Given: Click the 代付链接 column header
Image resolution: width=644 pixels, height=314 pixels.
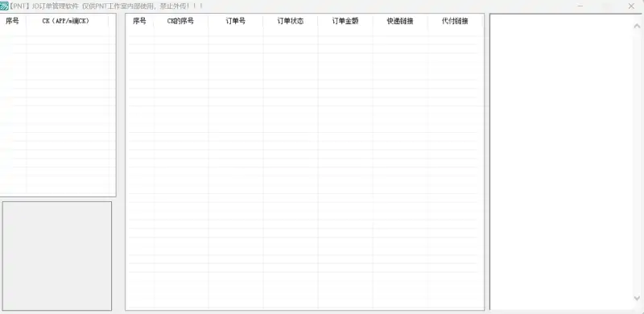Looking at the screenshot, I should pyautogui.click(x=455, y=21).
